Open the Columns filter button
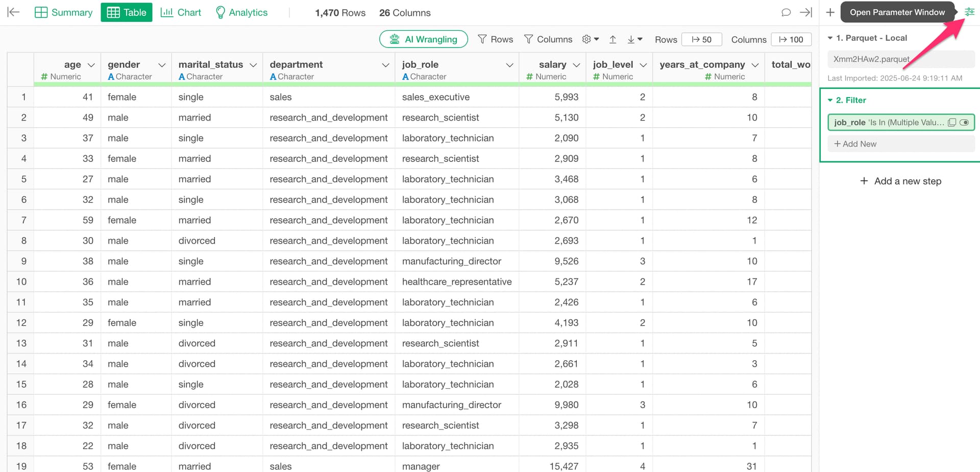980x472 pixels. [x=548, y=39]
